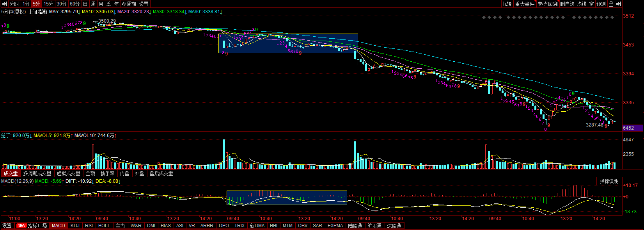Viewport: 644px width, 230px height.
Task: Click 删自选 to remove from watchlist
Action: (568, 4)
